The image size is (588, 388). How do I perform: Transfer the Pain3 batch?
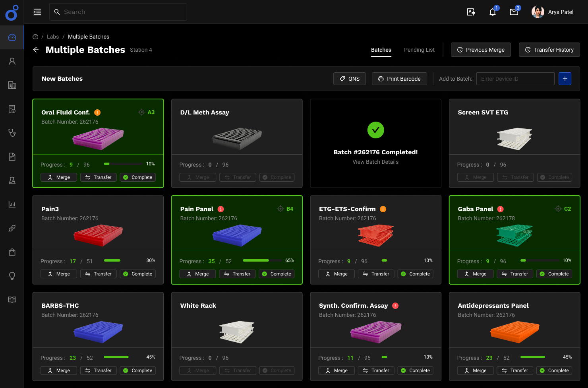(x=99, y=274)
